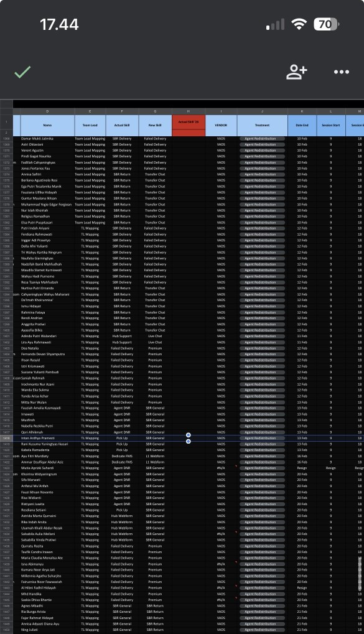Image resolution: width=364 pixels, height=634 pixels.
Task: Select the VENDOR header cell
Action: pos(221,125)
